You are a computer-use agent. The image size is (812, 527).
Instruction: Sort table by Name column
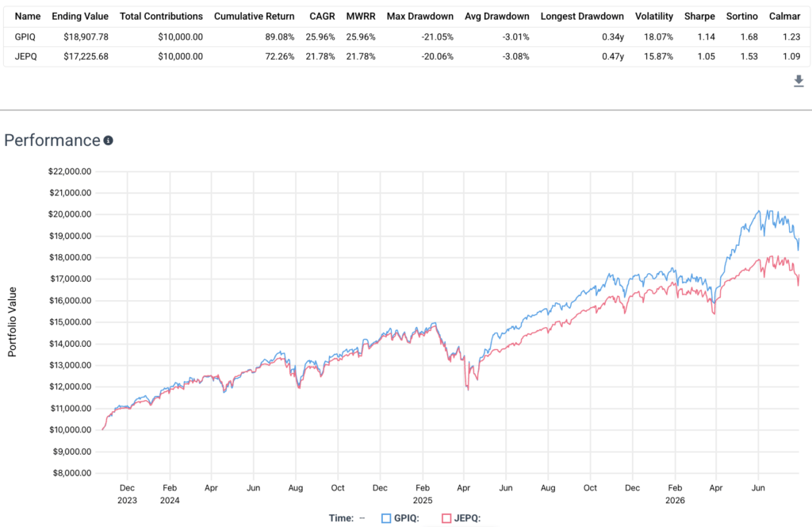[x=28, y=16]
